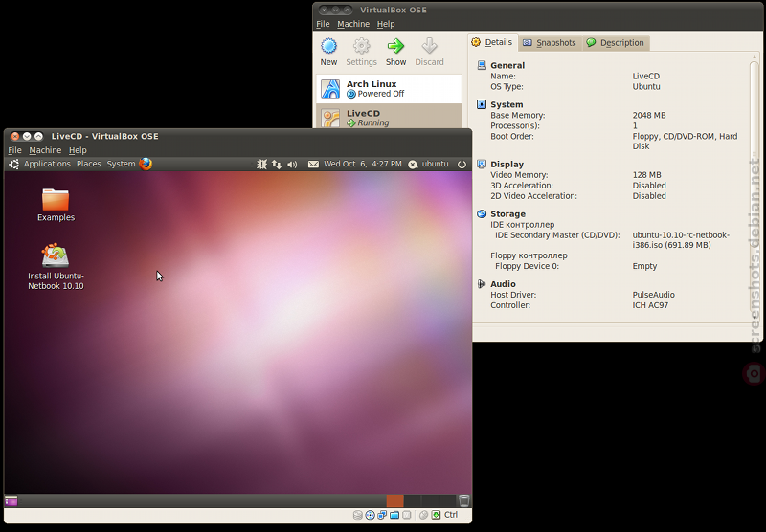Click the Ctrl host key label
766x532 pixels.
(x=451, y=515)
